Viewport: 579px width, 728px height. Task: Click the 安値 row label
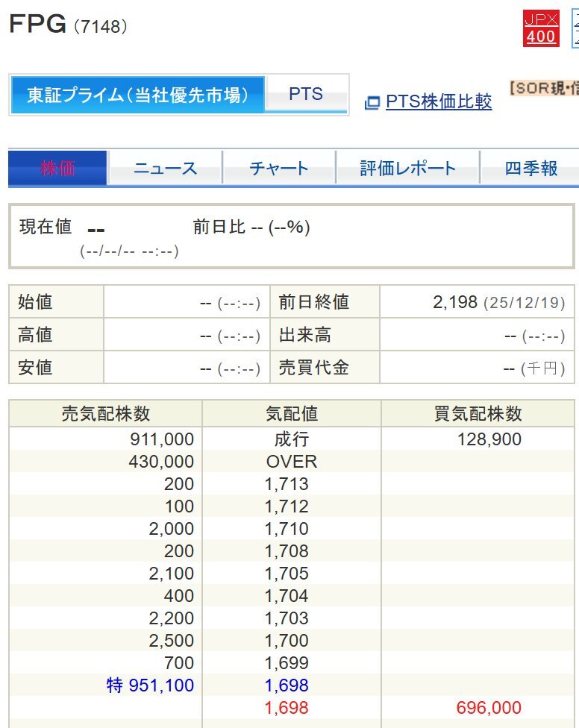(35, 368)
